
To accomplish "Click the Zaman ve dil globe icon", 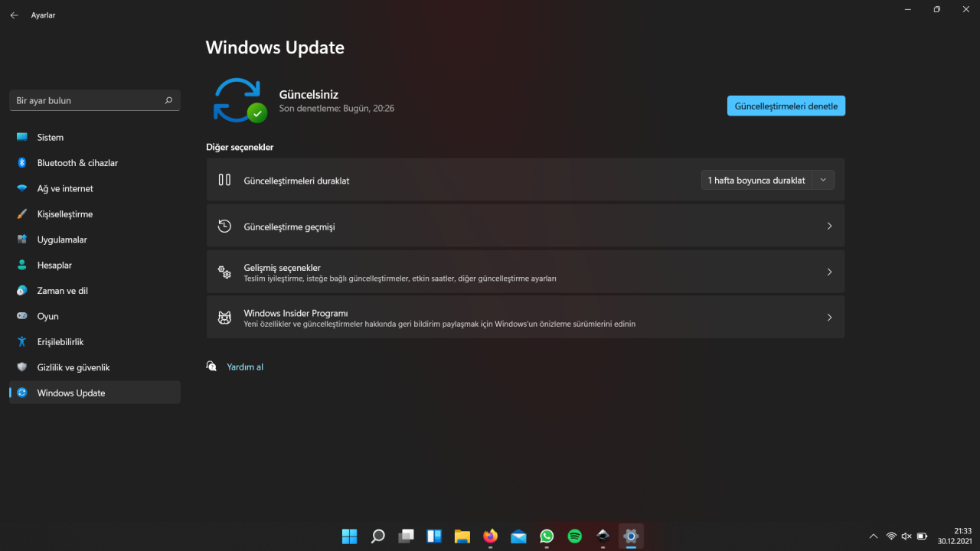I will tap(22, 291).
